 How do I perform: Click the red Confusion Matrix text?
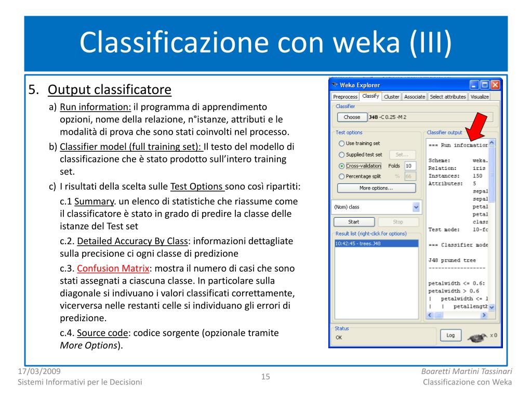click(113, 269)
